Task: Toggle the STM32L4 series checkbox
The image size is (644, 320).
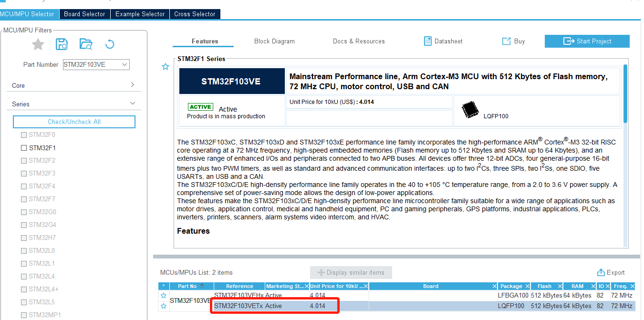Action: [x=24, y=277]
